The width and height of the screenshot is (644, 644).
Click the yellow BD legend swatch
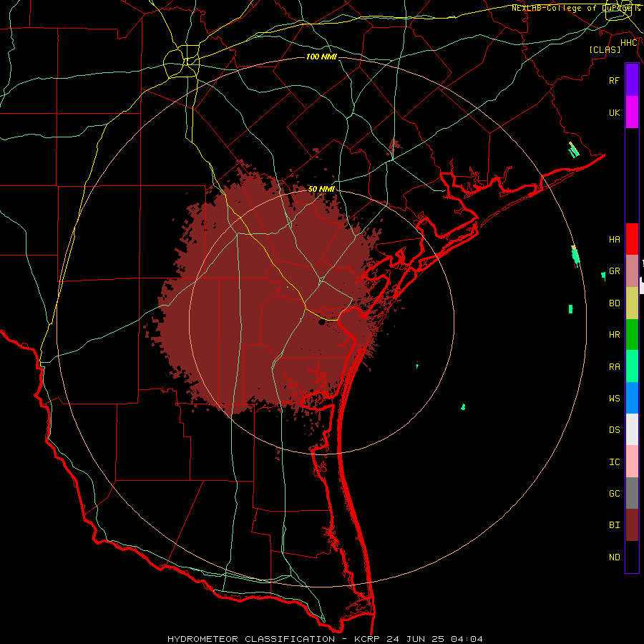tap(632, 303)
